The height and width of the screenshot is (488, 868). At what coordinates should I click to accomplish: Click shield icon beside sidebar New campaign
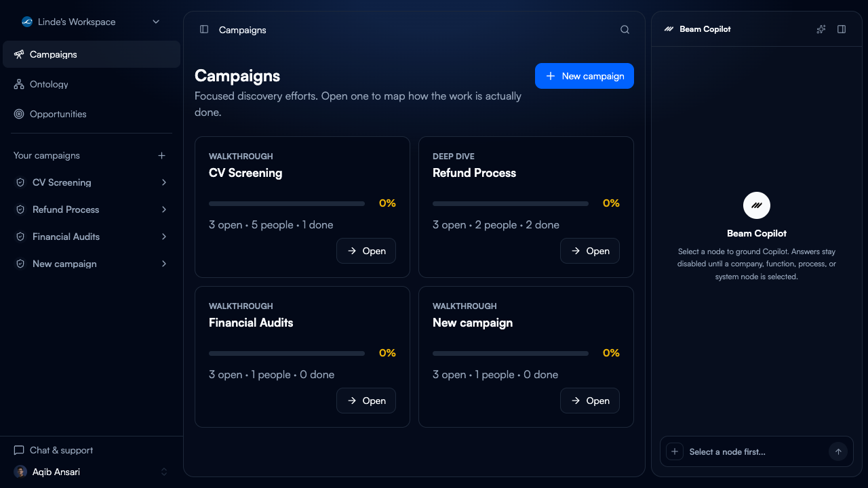coord(20,264)
